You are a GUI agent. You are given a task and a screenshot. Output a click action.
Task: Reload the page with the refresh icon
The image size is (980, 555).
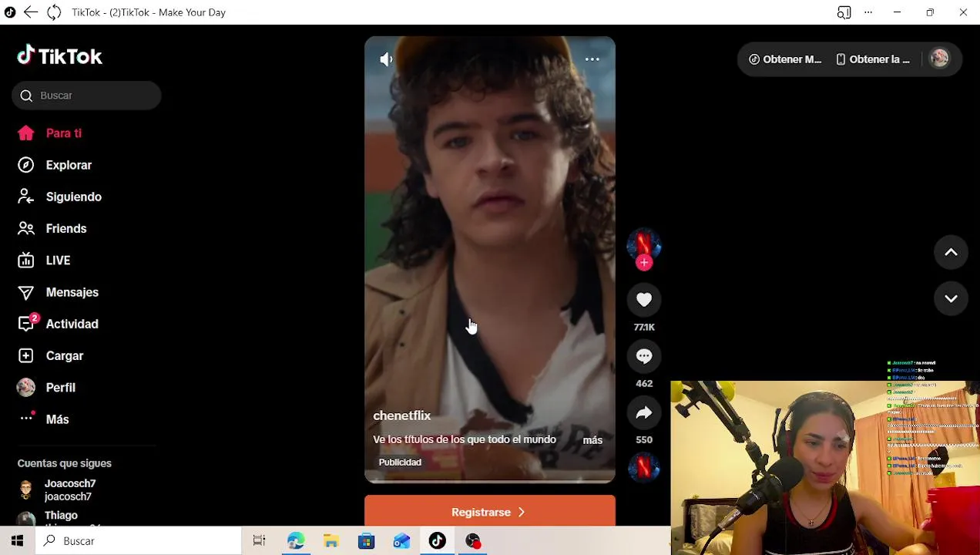[x=54, y=12]
